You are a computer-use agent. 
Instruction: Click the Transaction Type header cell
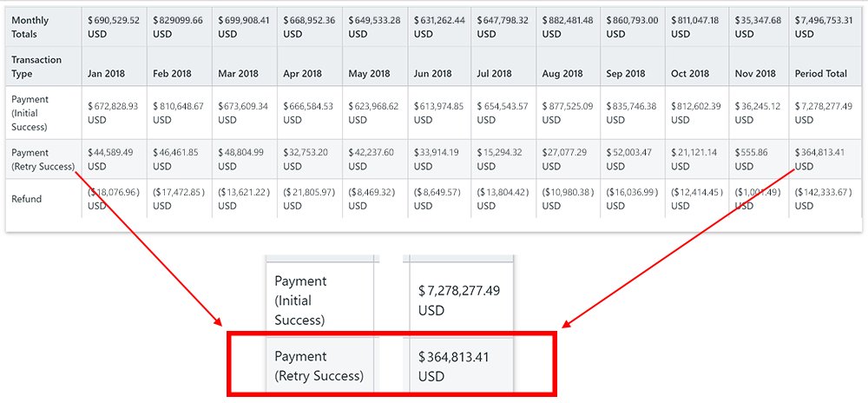(36, 66)
